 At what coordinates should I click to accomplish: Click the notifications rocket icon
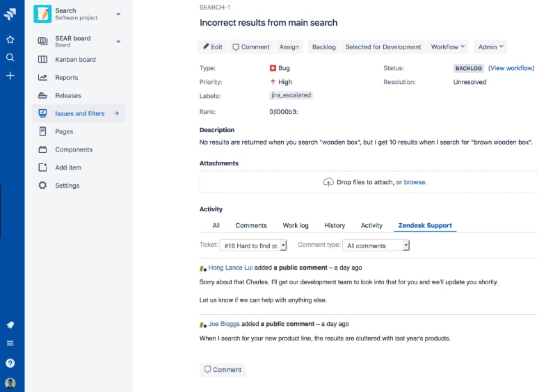pyautogui.click(x=10, y=325)
